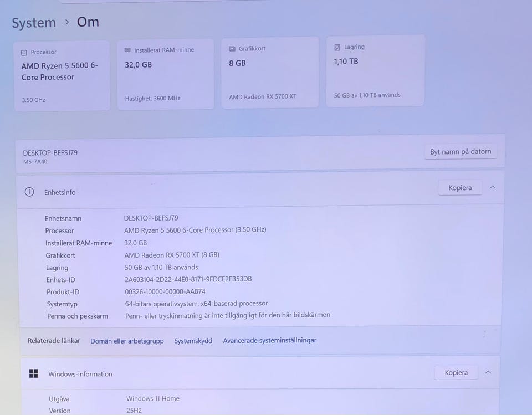Select the Installerat RAM-minne row value 32,0 GB
Screen dimensions: 532x415
coord(136,243)
